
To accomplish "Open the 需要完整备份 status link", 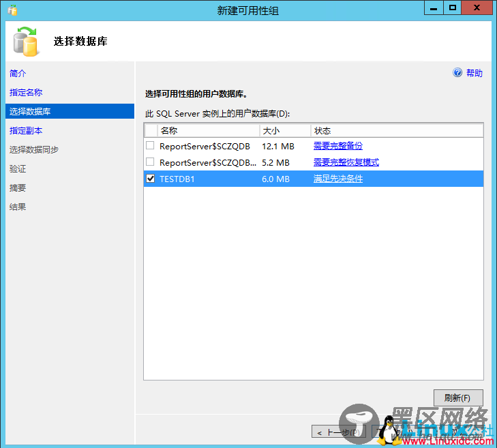I will [x=338, y=146].
